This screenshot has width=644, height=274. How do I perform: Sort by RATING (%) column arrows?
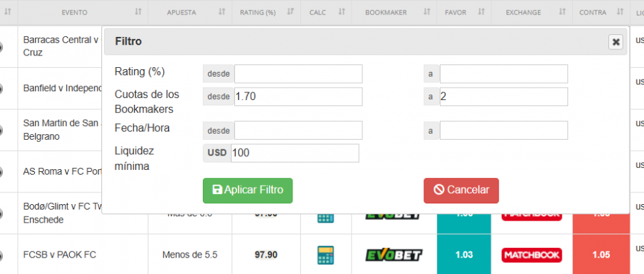click(290, 12)
